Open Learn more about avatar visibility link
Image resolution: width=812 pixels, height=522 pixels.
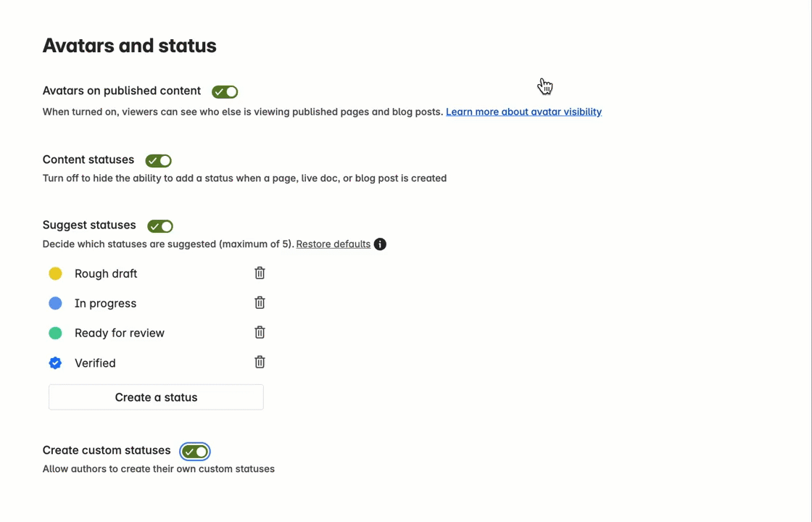pos(523,112)
